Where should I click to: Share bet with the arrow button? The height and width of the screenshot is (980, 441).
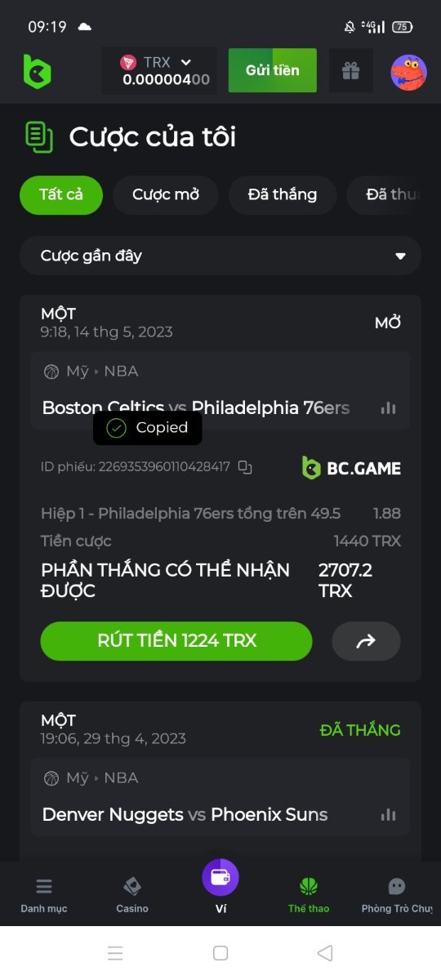(x=366, y=641)
